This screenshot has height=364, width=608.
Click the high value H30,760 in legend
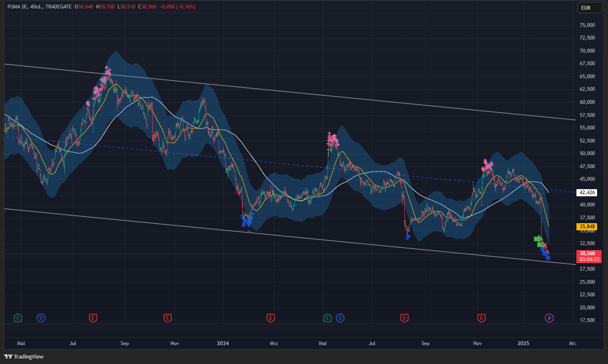pos(106,7)
